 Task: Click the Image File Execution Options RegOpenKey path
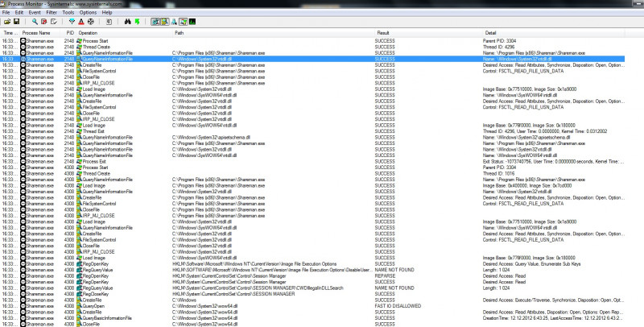pyautogui.click(x=254, y=263)
